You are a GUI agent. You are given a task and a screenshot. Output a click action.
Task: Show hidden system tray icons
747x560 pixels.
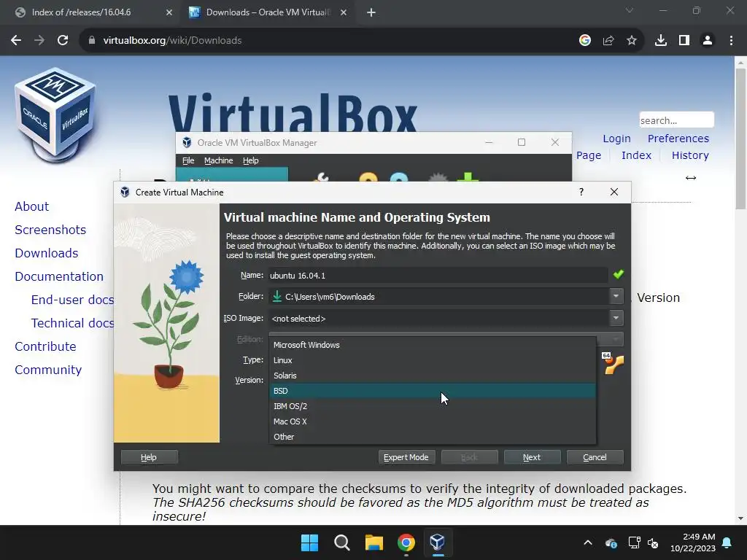click(x=588, y=542)
